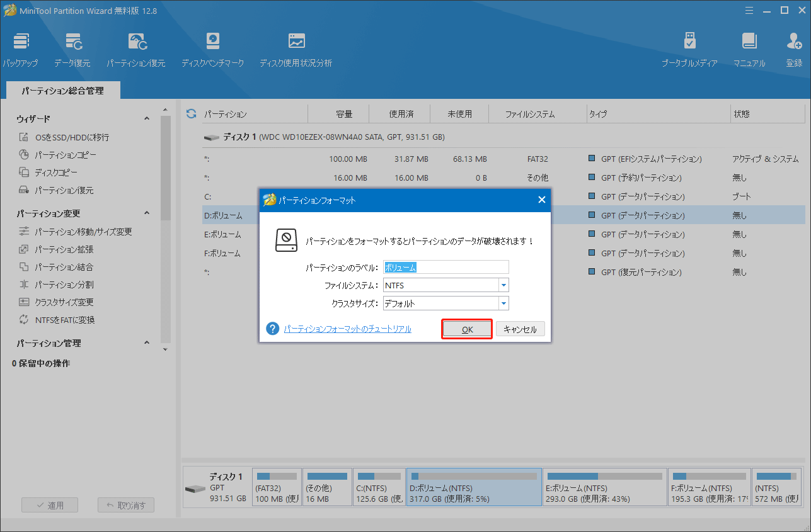Open the マニュアル
The image size is (811, 532).
(749, 50)
